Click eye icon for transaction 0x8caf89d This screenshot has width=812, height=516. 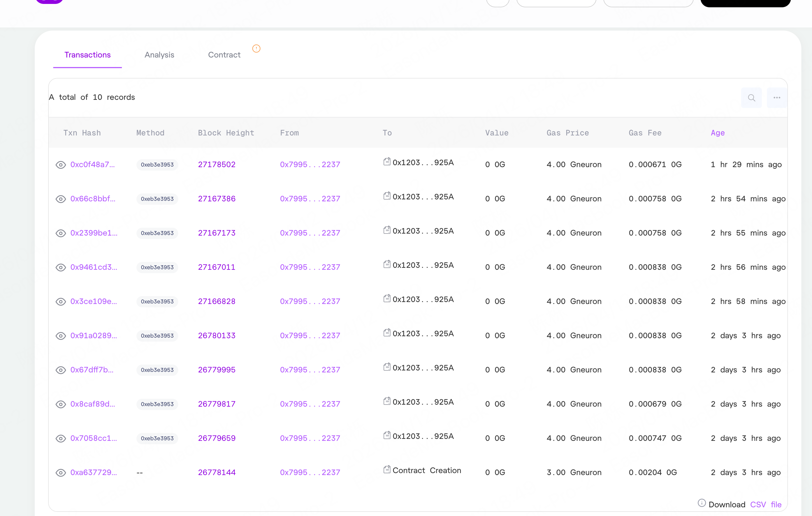coord(61,404)
